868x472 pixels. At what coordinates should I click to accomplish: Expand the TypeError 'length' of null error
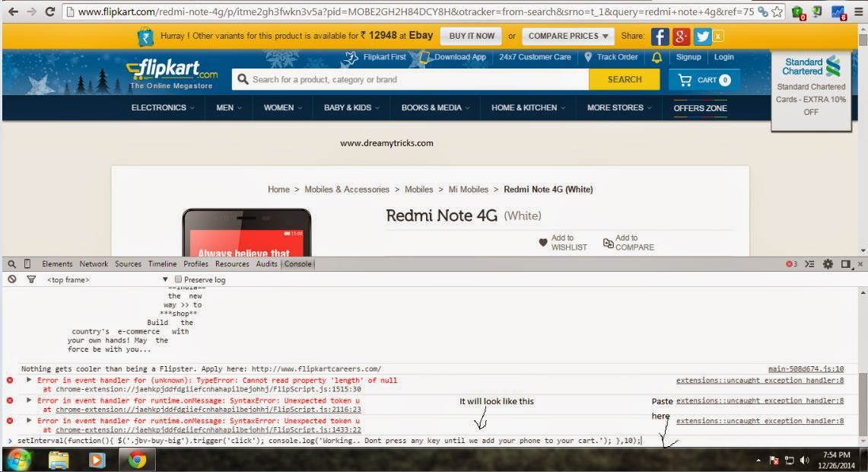click(29, 380)
